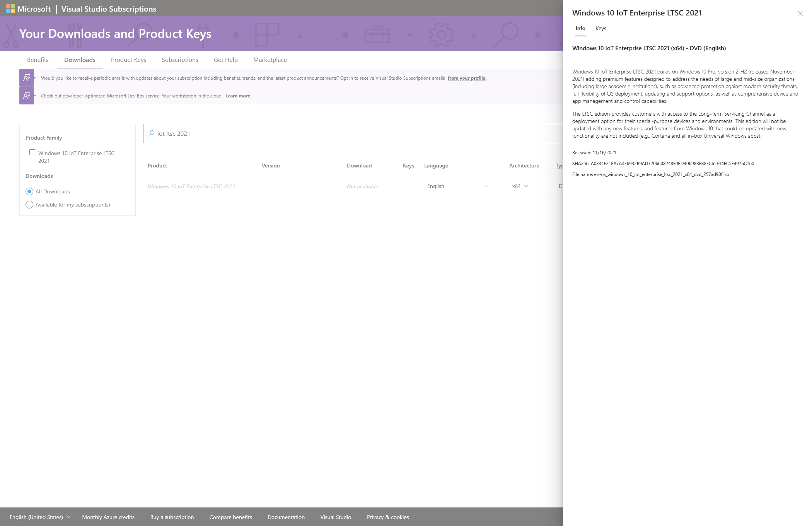Check the Windows 10 IoT Enterprise LTSC 2021 checkbox
Screen dimensions: 812x526
(32, 152)
